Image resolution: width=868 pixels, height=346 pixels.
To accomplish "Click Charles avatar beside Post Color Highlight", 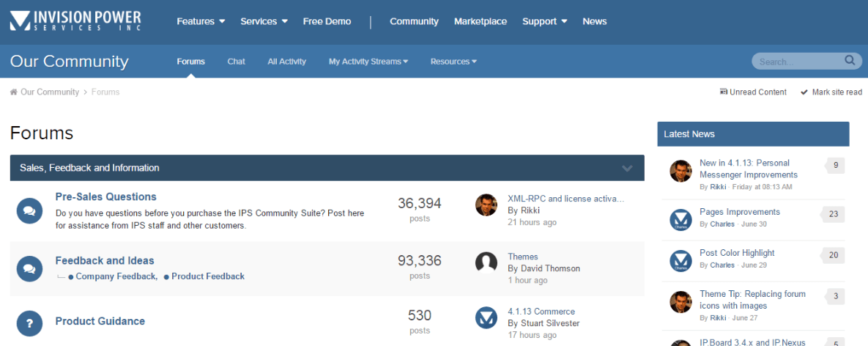I will pos(680,261).
